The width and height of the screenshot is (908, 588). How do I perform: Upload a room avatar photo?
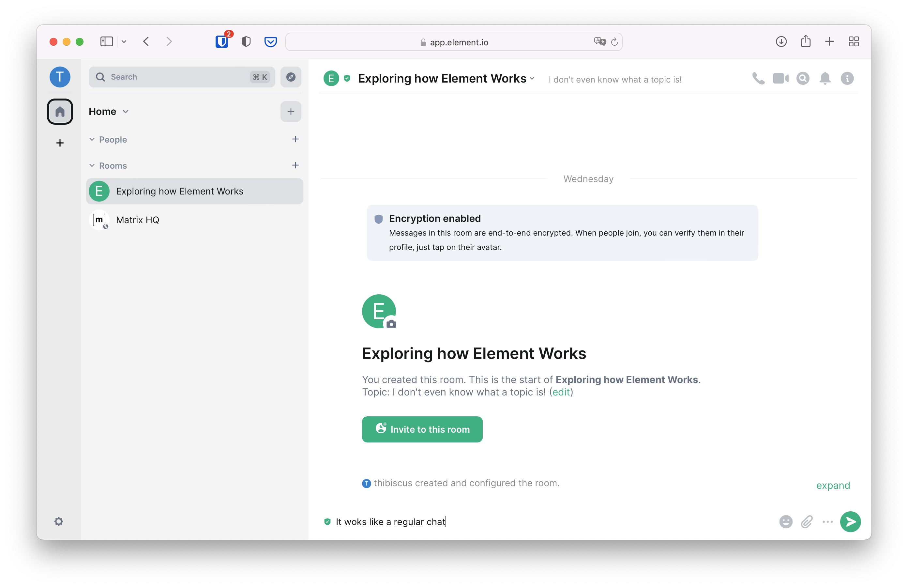pos(391,324)
